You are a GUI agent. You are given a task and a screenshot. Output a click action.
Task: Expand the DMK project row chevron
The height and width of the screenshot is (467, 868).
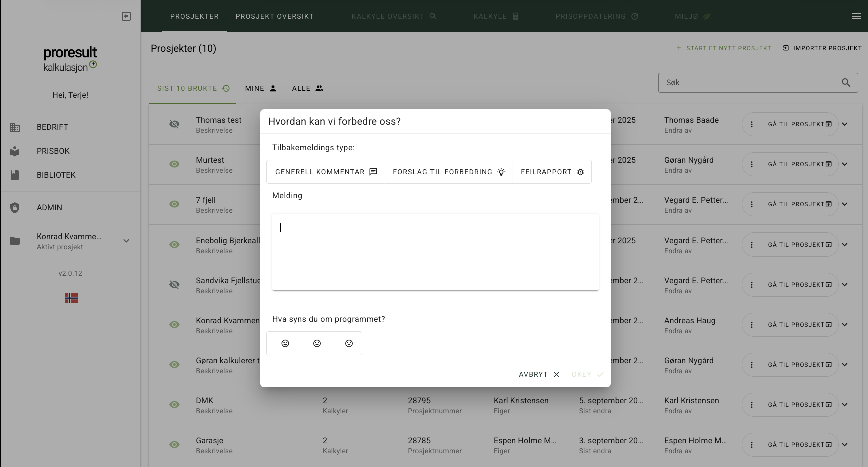click(845, 405)
